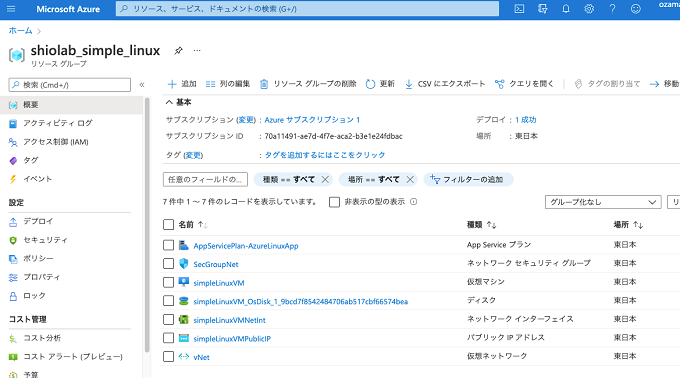Open help question mark icon
The image size is (680, 378).
point(612,9)
